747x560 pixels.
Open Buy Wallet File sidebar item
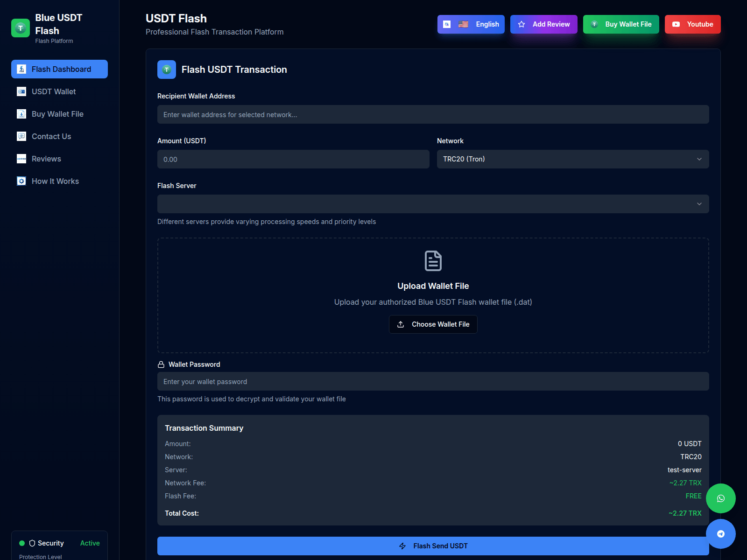click(59, 114)
